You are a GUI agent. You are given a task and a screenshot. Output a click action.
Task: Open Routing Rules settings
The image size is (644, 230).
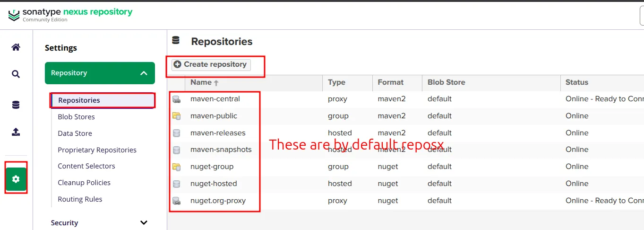[x=80, y=199]
